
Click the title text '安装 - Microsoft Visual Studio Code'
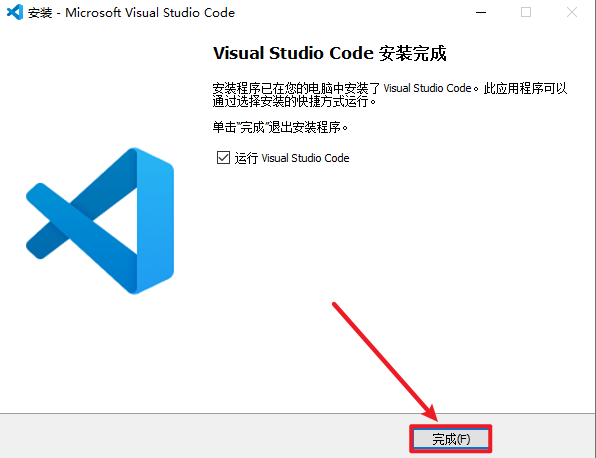pyautogui.click(x=132, y=13)
